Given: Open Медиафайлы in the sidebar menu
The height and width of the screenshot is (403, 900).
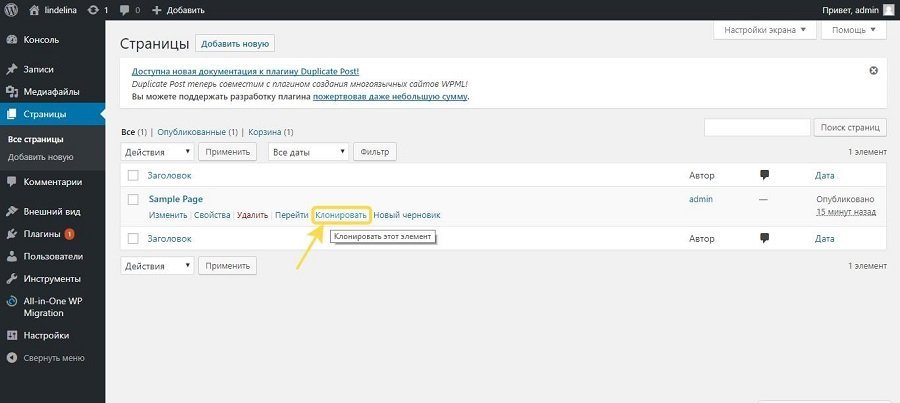Looking at the screenshot, I should tap(52, 91).
